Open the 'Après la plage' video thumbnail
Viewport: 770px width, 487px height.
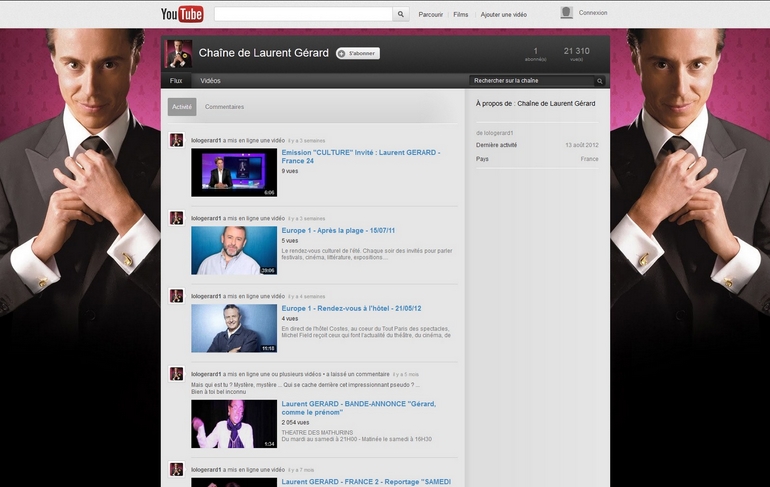(x=234, y=250)
